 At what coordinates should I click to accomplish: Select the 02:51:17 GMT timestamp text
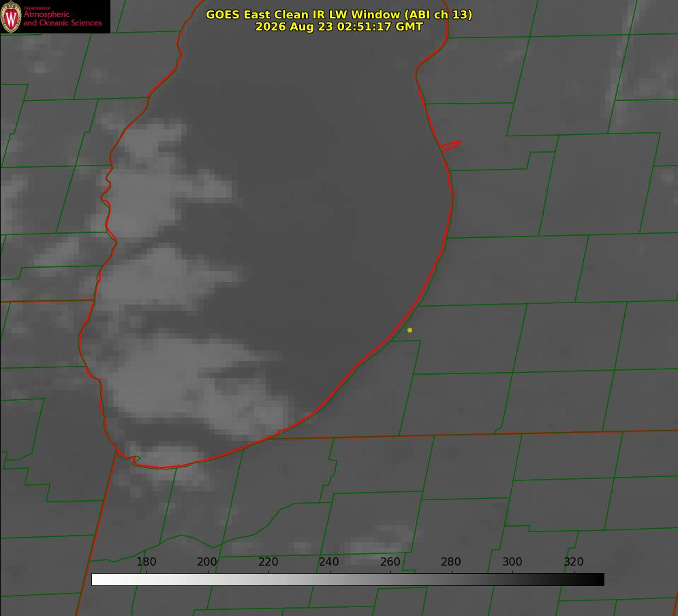click(380, 27)
